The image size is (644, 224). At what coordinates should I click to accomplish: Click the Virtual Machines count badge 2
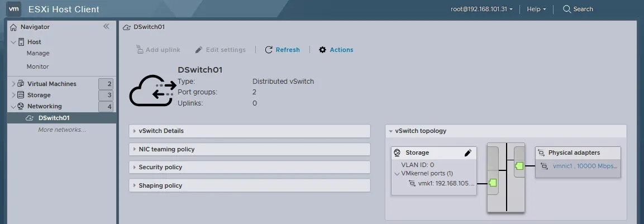(x=106, y=84)
